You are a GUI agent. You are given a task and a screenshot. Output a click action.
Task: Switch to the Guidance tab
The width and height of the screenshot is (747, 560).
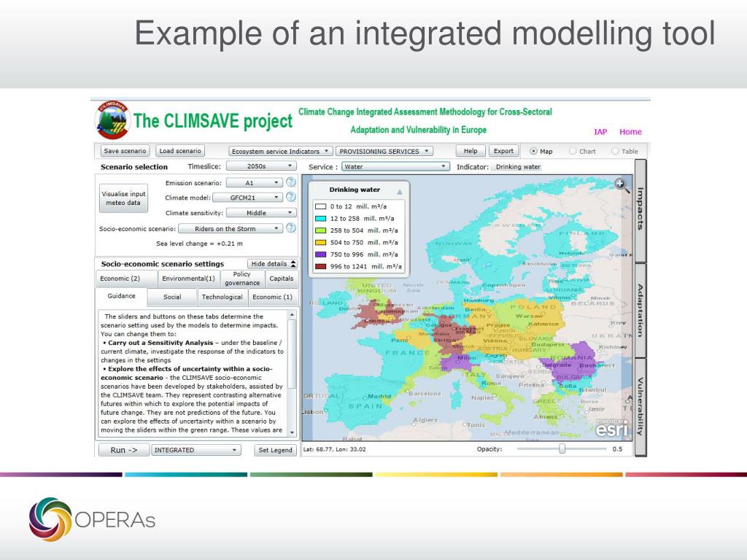(x=121, y=296)
